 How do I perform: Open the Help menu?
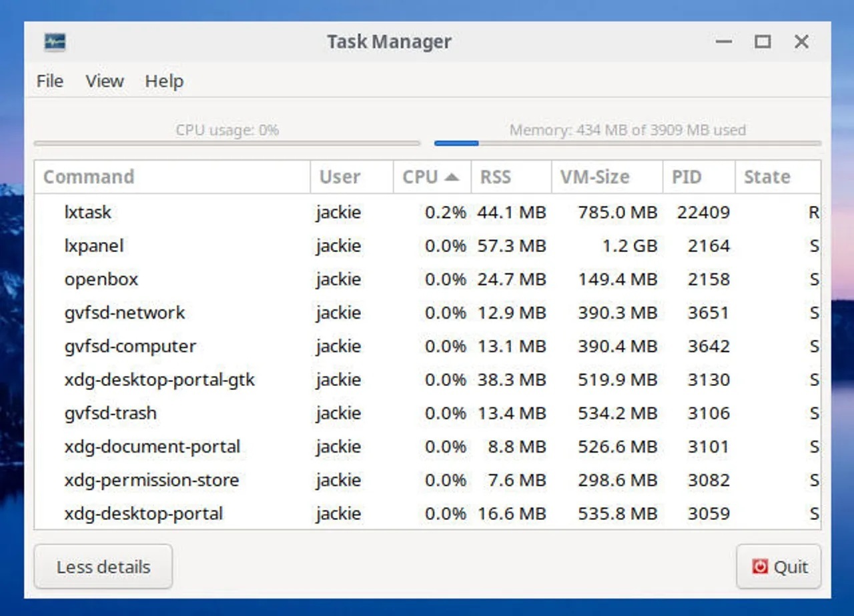pyautogui.click(x=163, y=81)
